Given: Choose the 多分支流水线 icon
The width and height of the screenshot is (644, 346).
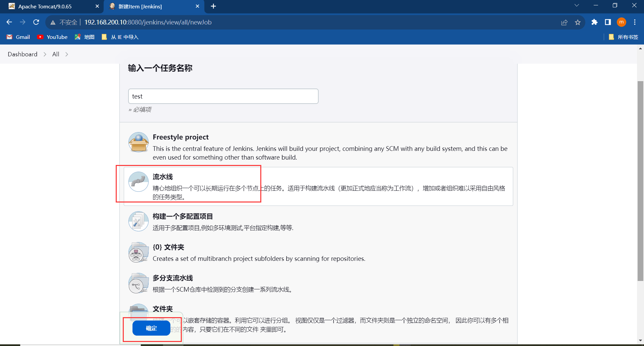Looking at the screenshot, I should (x=139, y=283).
